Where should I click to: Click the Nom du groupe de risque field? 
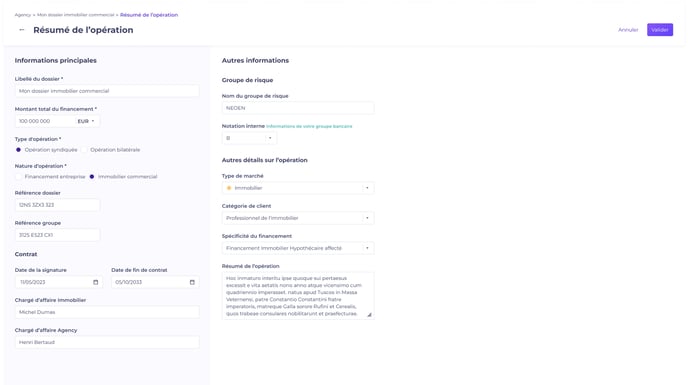(x=298, y=108)
